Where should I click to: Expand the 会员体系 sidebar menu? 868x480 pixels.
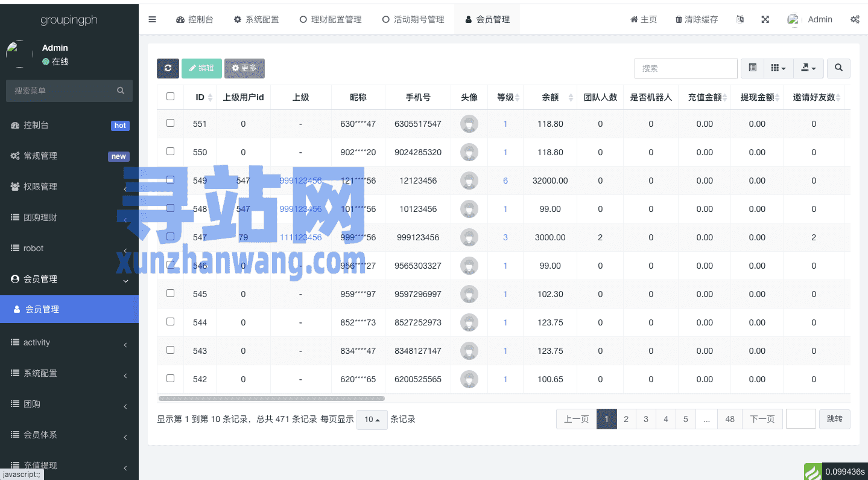point(69,435)
